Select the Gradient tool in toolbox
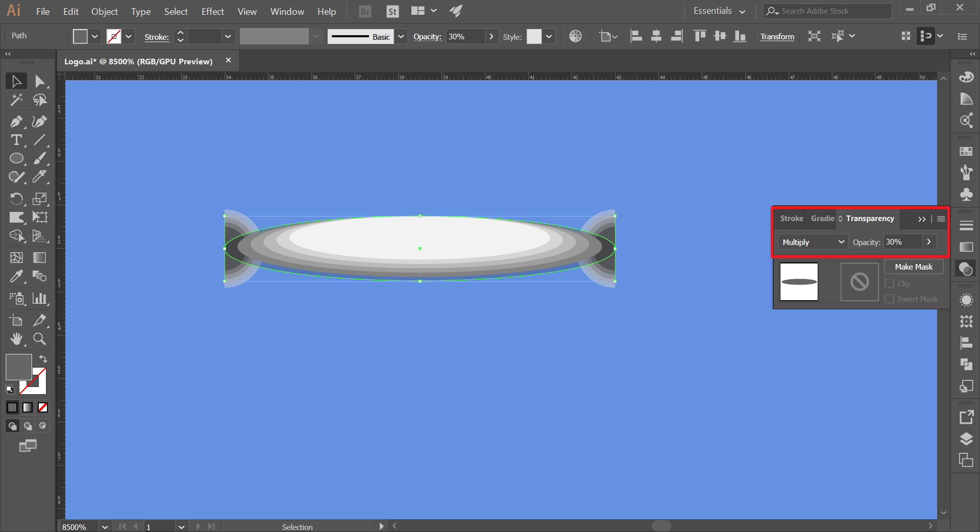 point(40,257)
